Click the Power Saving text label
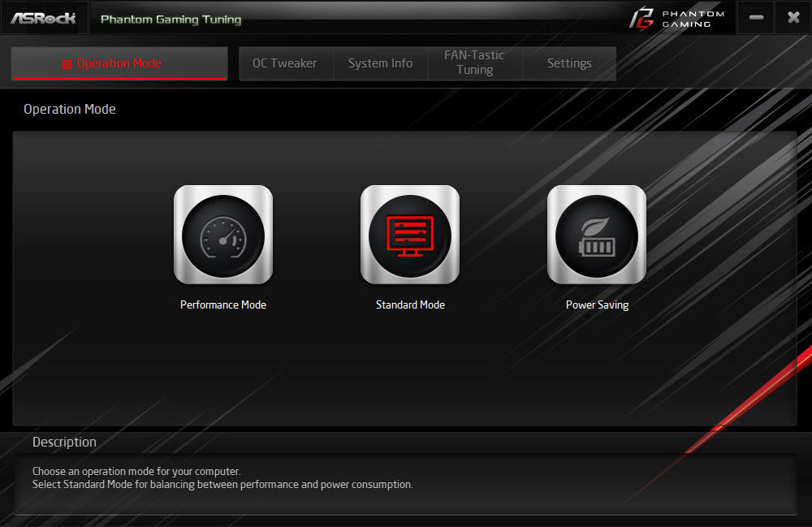812x527 pixels. point(597,305)
